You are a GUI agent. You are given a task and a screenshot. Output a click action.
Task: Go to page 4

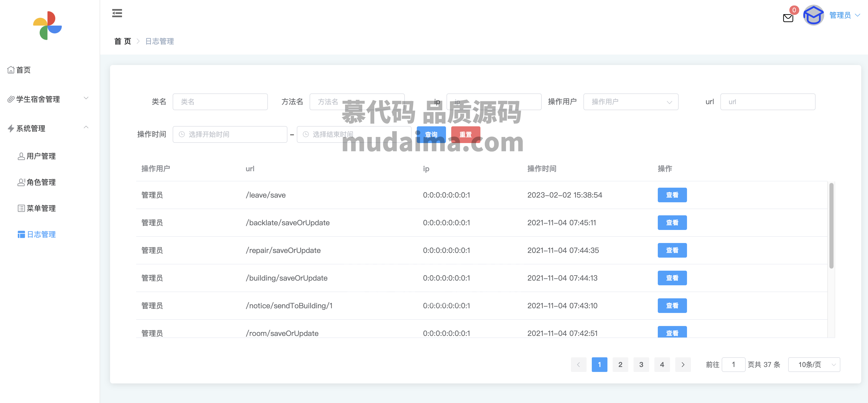click(x=662, y=365)
